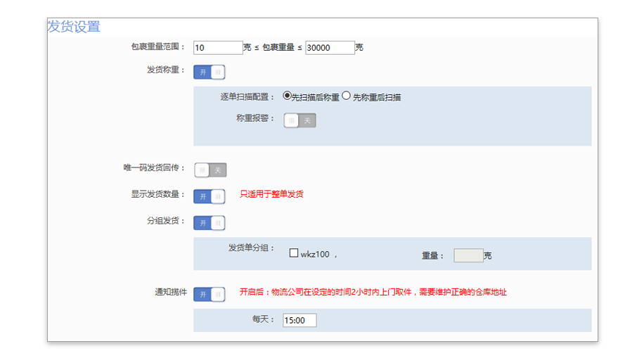Disable the 显示发货数量 toggle
The height and width of the screenshot is (358, 644).
(210, 196)
